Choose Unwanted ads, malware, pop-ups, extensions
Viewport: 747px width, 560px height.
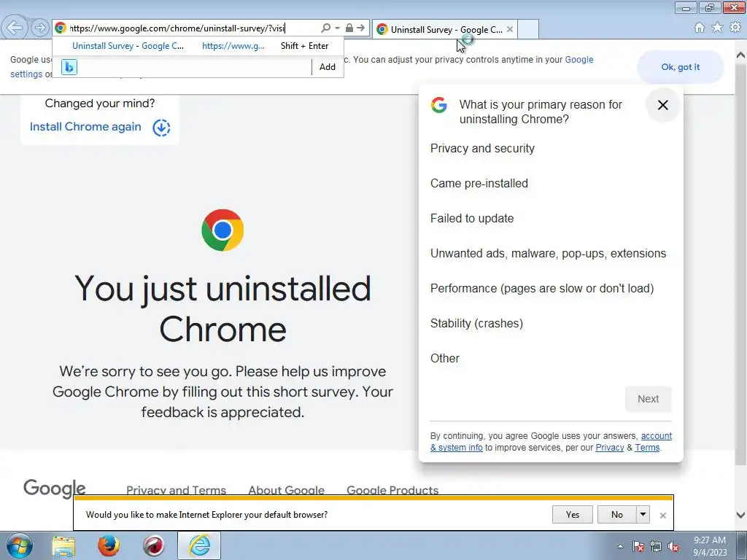[x=548, y=253]
